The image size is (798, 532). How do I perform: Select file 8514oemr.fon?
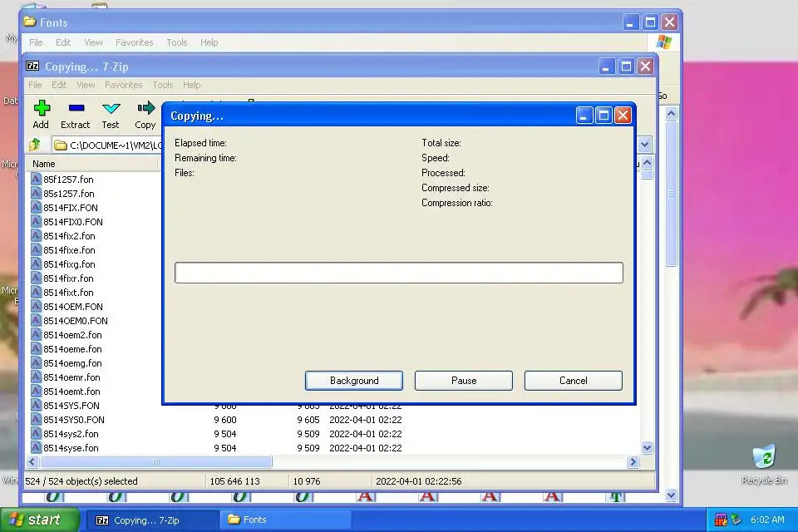tap(71, 377)
